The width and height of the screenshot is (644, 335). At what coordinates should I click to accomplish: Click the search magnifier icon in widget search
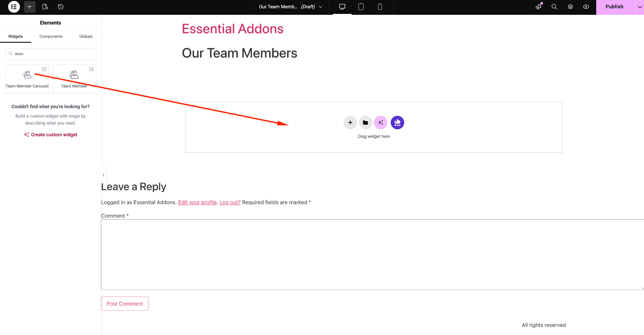coord(11,54)
